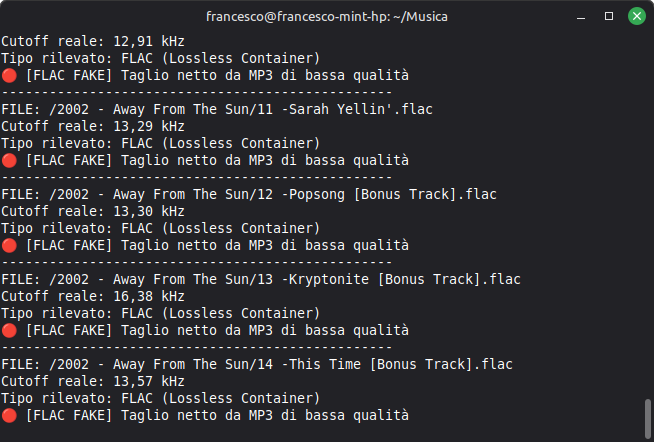Click the "Cutoff reale: 16,38 kHz" line
The width and height of the screenshot is (654, 442).
93,297
